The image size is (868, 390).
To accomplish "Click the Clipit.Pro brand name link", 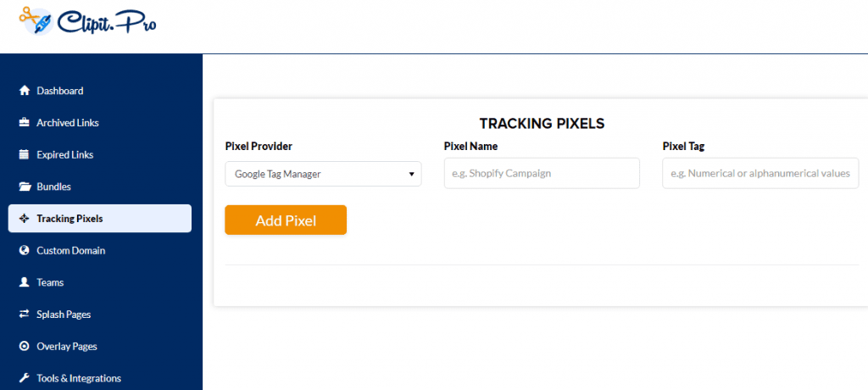I will click(107, 22).
